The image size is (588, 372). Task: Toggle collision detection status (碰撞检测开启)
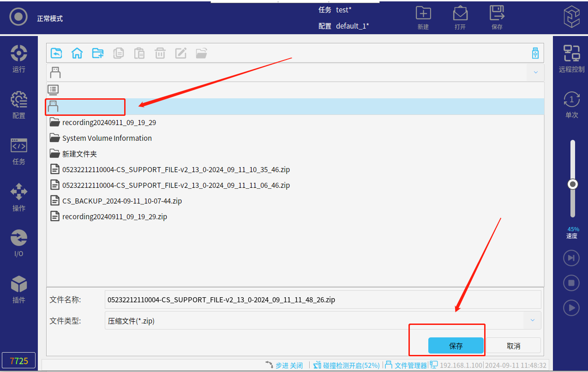(x=347, y=365)
